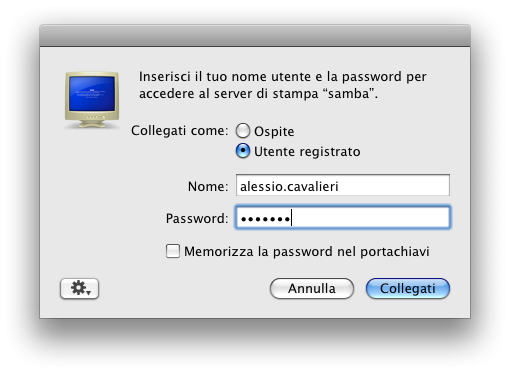Click the Nome field with alessio.cavalieri
The image size is (510, 373).
tap(343, 185)
